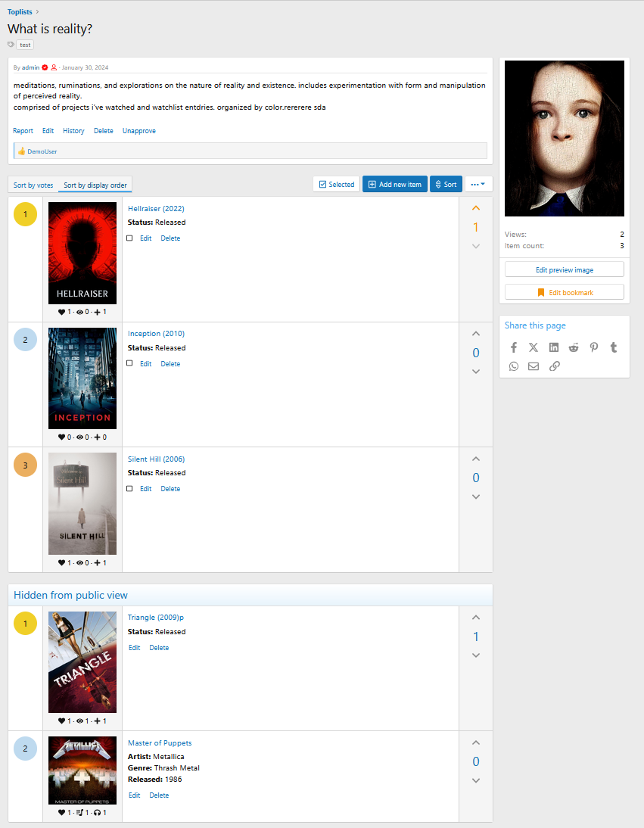Click the red user icon next to admin
The width and height of the screenshot is (644, 828).
pyautogui.click(x=54, y=67)
